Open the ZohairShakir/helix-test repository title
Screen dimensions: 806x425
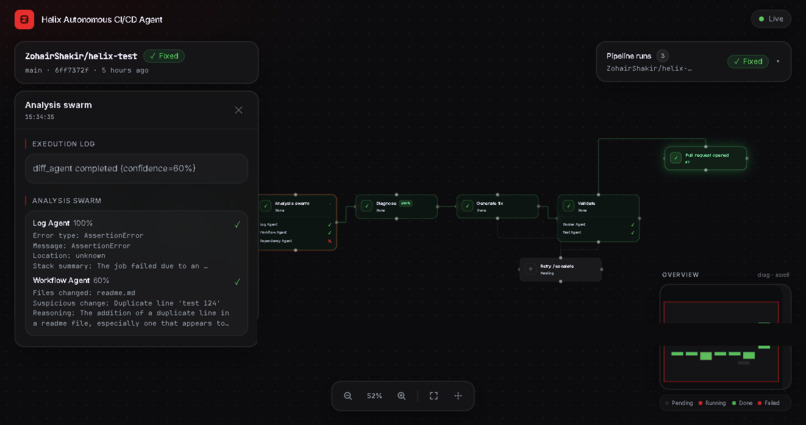(x=81, y=56)
